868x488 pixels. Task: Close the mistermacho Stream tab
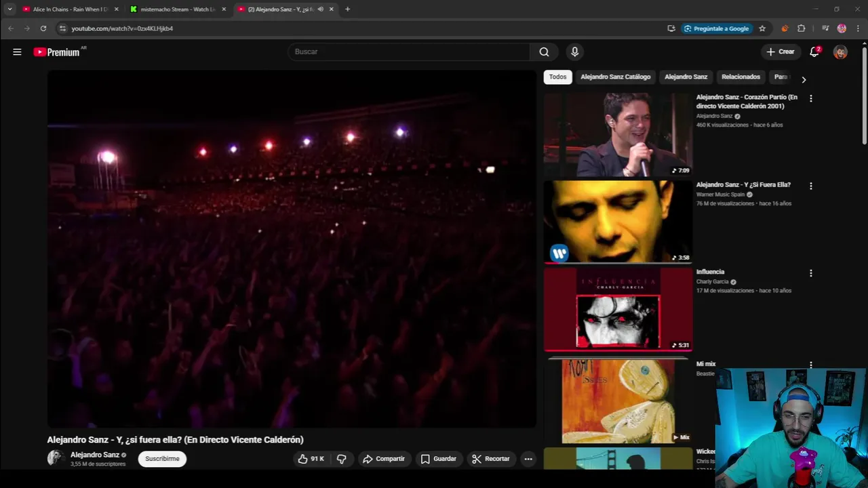(224, 9)
